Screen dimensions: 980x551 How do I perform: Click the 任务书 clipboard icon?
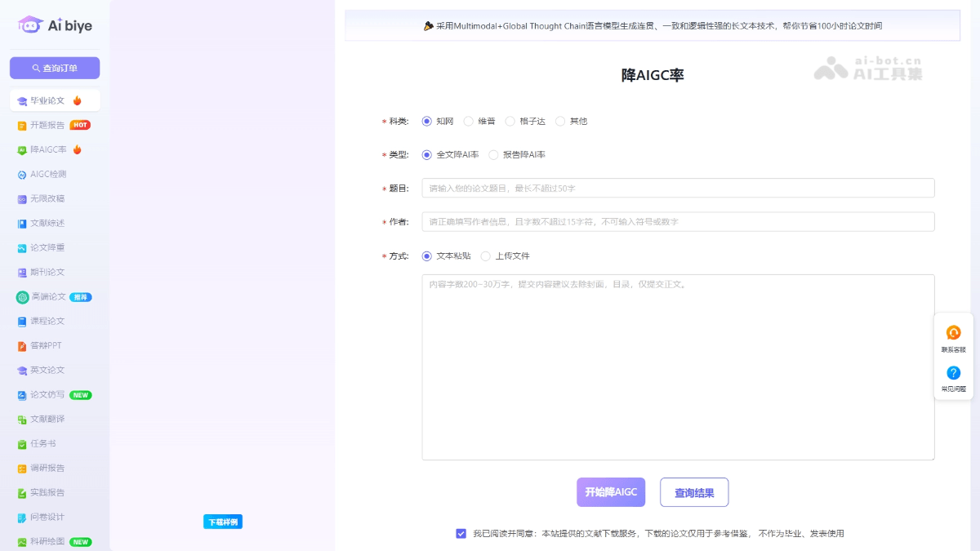pyautogui.click(x=22, y=444)
